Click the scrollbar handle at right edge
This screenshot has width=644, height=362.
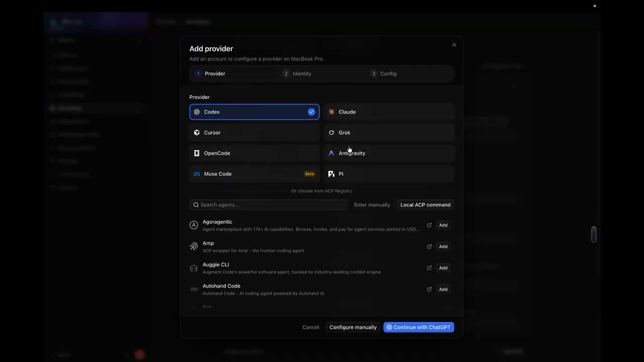click(594, 234)
